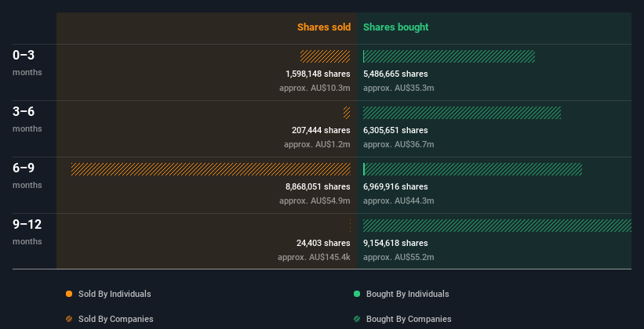Click the 6,305,651 shares value
The width and height of the screenshot is (644, 329).
[395, 130]
